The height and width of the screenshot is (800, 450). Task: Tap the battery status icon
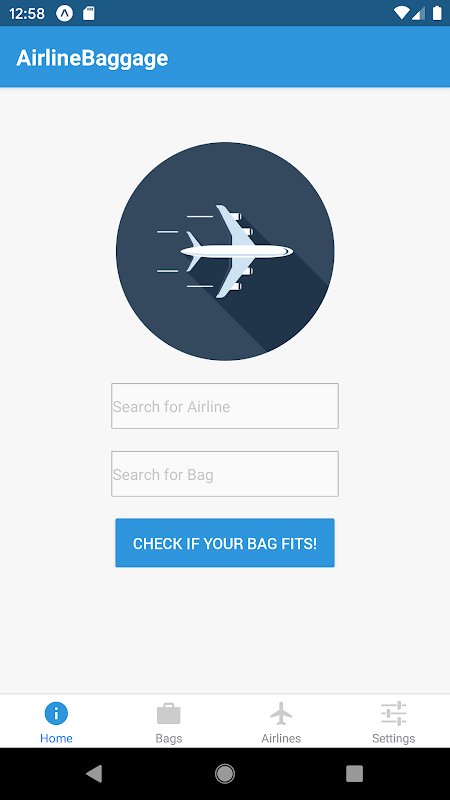pos(437,13)
